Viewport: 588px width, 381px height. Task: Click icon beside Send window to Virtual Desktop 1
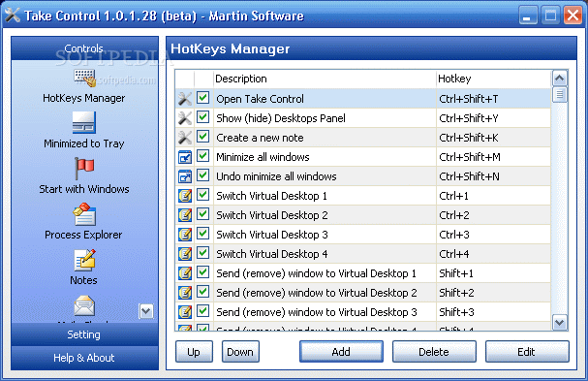pyautogui.click(x=185, y=273)
